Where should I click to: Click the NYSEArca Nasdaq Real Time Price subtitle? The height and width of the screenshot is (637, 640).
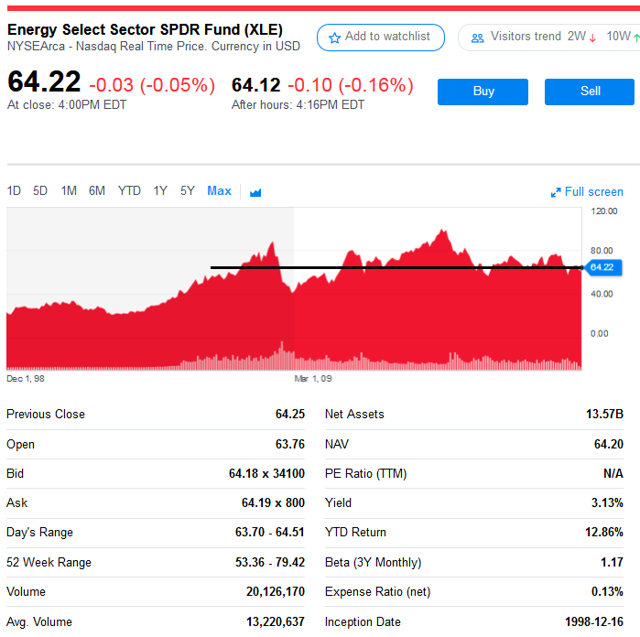pyautogui.click(x=153, y=47)
